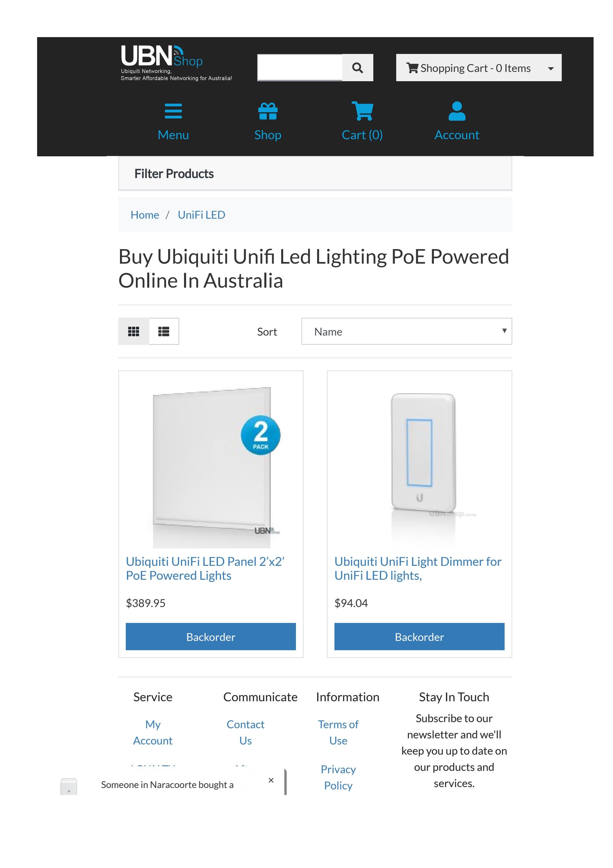The height and width of the screenshot is (868, 613).
Task: Backorder the UniFi LED Panel
Action: coord(210,637)
